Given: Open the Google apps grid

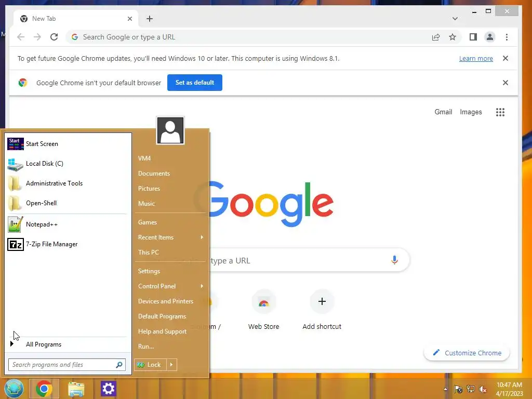Looking at the screenshot, I should point(500,112).
